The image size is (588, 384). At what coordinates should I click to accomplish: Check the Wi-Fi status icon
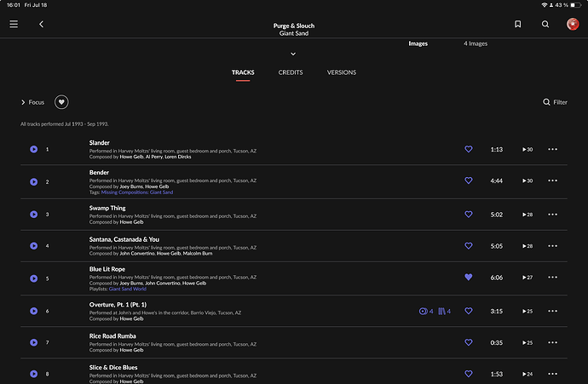545,5
